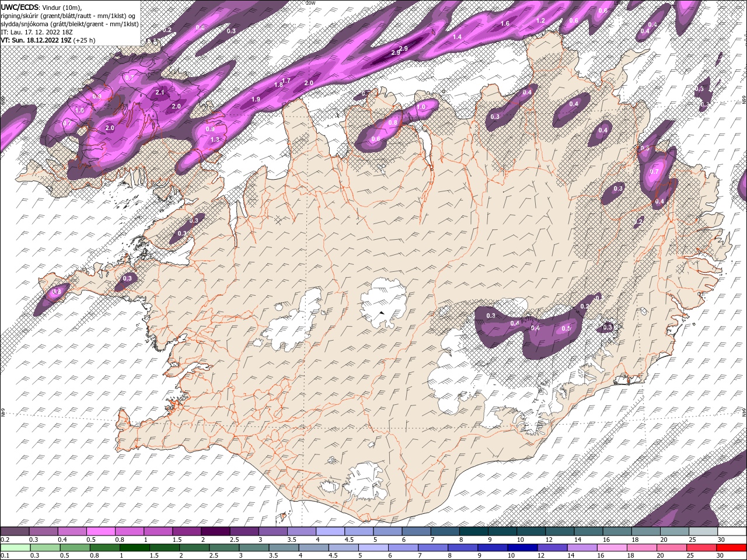Select the "1.2" precipitation value on the map

(x=540, y=21)
